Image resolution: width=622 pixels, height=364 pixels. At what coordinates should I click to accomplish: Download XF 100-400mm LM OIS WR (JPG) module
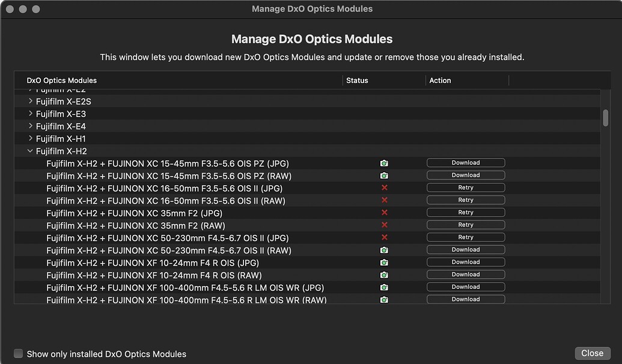(466, 287)
